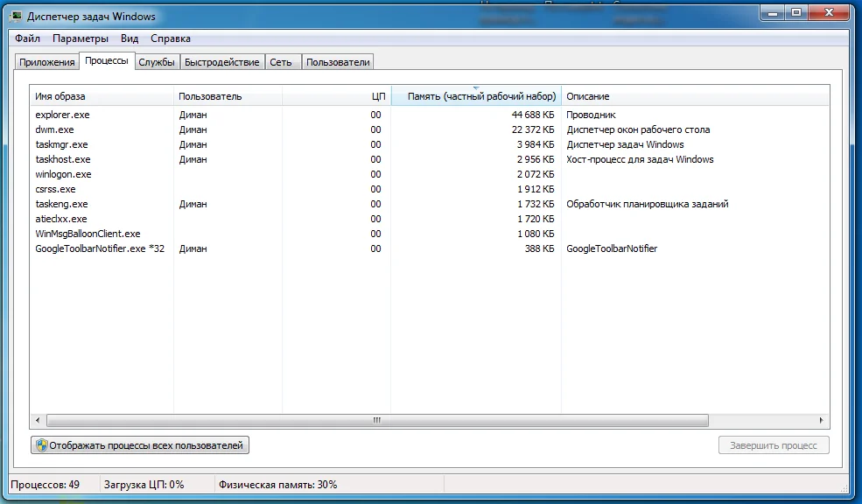Viewport: 862px width, 504px height.
Task: Click the horizontal scrollbar thumb
Action: (x=377, y=421)
